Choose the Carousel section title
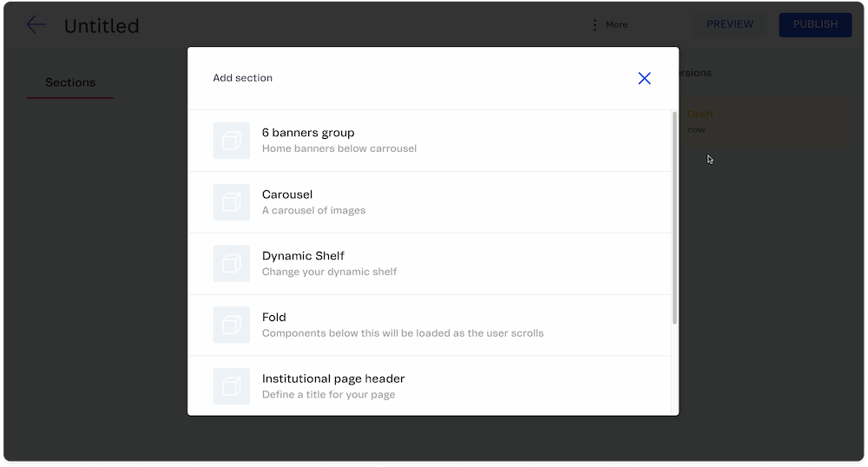This screenshot has width=868, height=467. (x=286, y=194)
